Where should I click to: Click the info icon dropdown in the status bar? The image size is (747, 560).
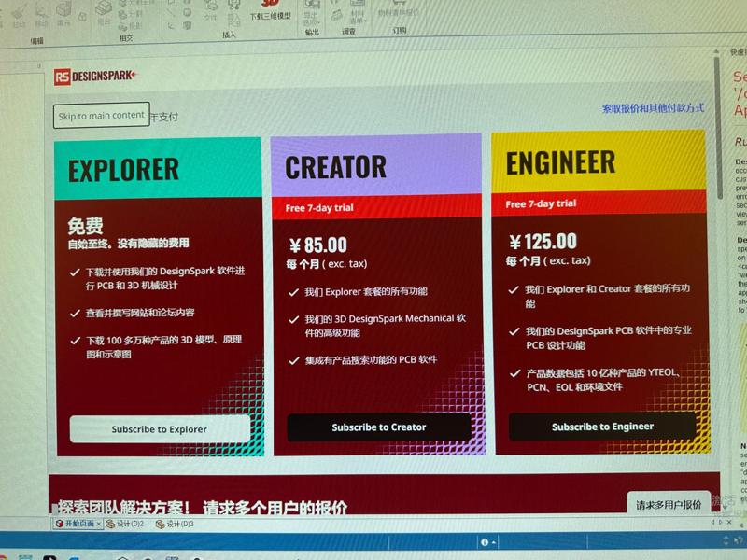pyautogui.click(x=487, y=542)
